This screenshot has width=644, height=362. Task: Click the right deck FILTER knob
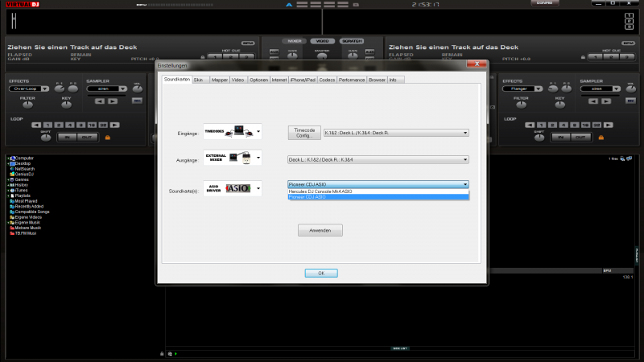tap(521, 105)
